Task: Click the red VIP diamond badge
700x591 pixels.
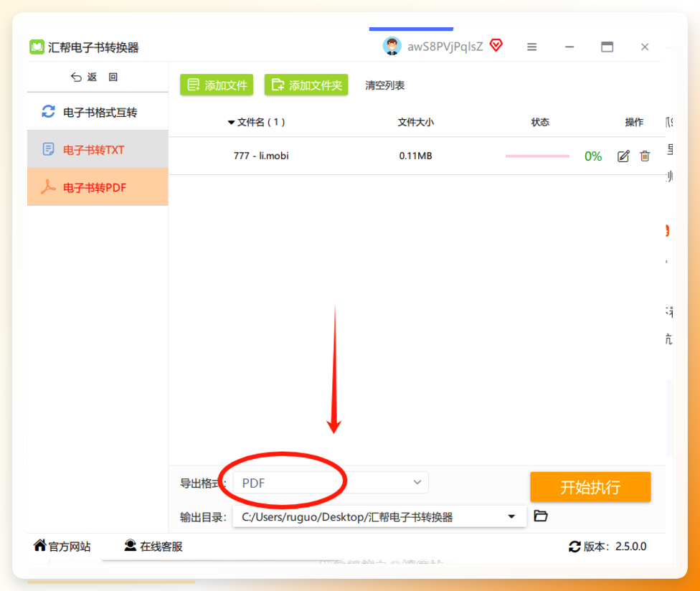Action: coord(496,45)
